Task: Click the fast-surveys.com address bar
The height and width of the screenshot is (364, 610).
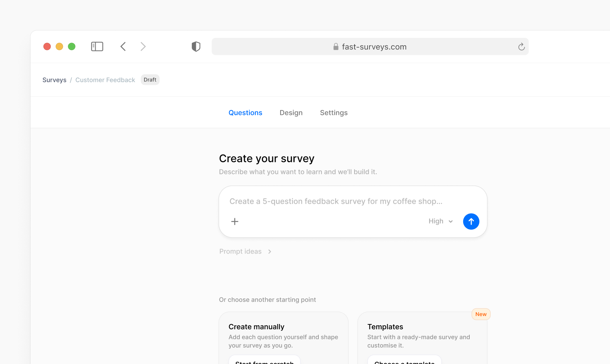Action: click(370, 46)
